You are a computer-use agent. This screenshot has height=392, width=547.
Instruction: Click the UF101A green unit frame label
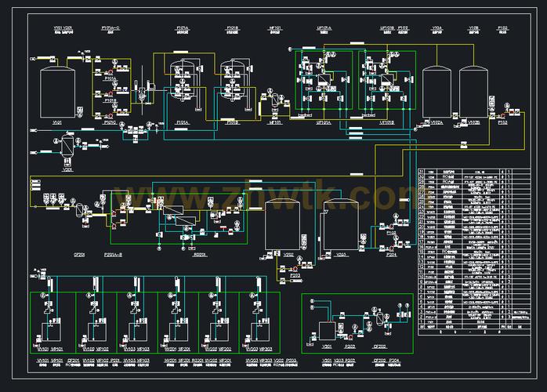(324, 123)
